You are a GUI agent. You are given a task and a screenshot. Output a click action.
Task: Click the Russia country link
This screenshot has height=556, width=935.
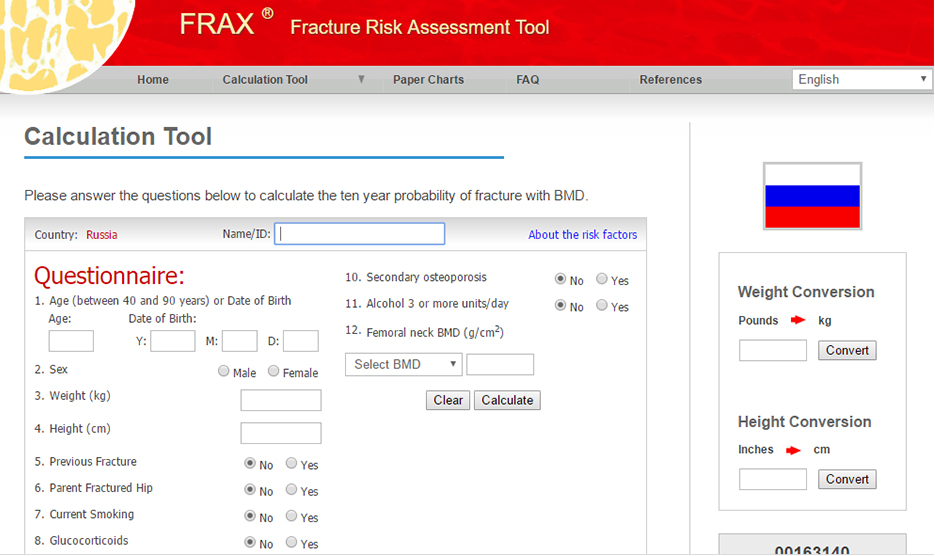coord(101,234)
